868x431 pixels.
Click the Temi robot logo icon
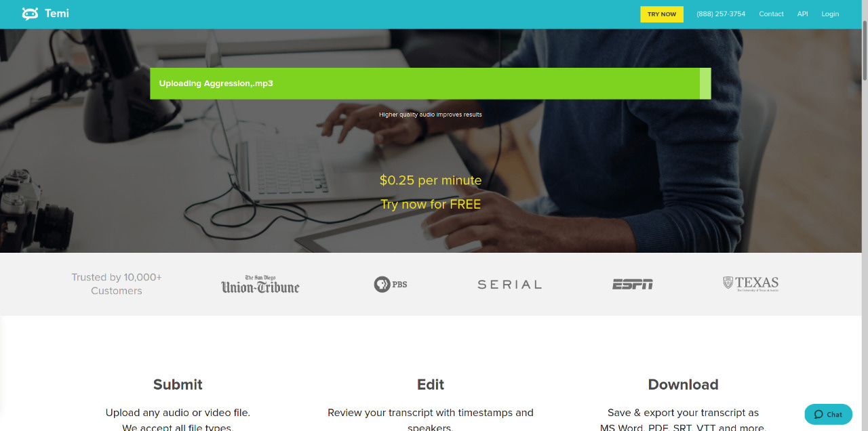click(x=30, y=14)
